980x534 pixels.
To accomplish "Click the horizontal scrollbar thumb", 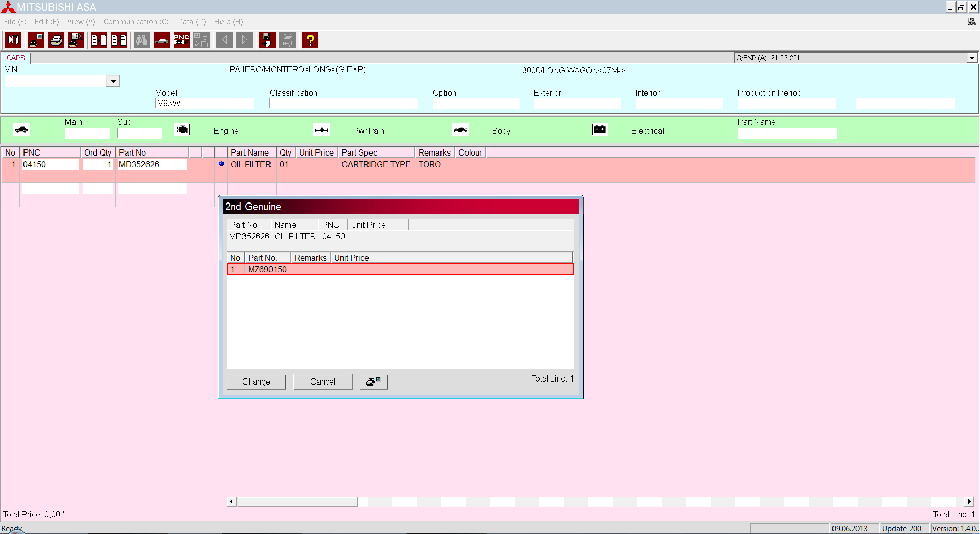I will [298, 502].
